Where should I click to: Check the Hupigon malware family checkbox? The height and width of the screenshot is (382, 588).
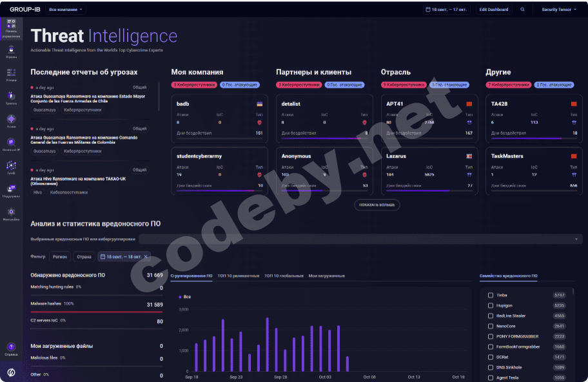click(491, 305)
